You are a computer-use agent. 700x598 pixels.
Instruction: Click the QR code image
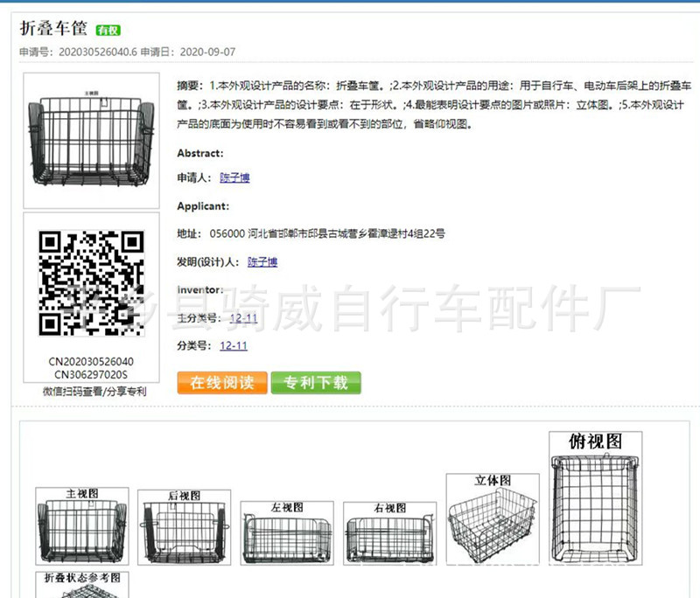(91, 283)
